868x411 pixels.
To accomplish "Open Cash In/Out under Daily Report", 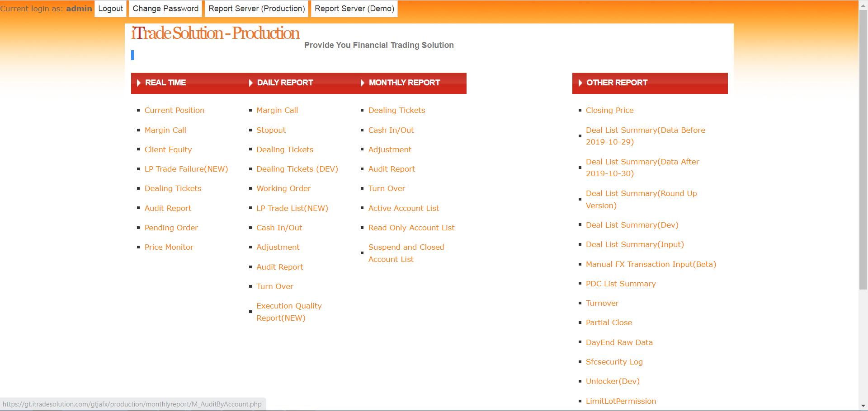I will 279,228.
